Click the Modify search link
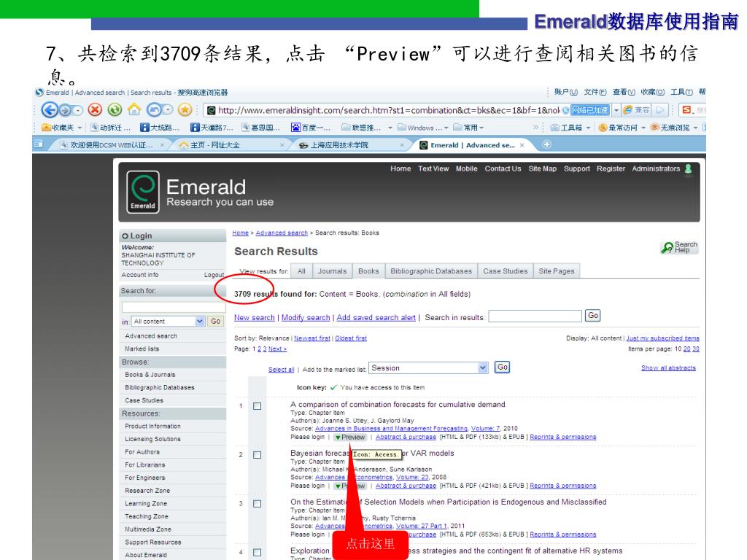Image resolution: width=747 pixels, height=560 pixels. pyautogui.click(x=306, y=318)
